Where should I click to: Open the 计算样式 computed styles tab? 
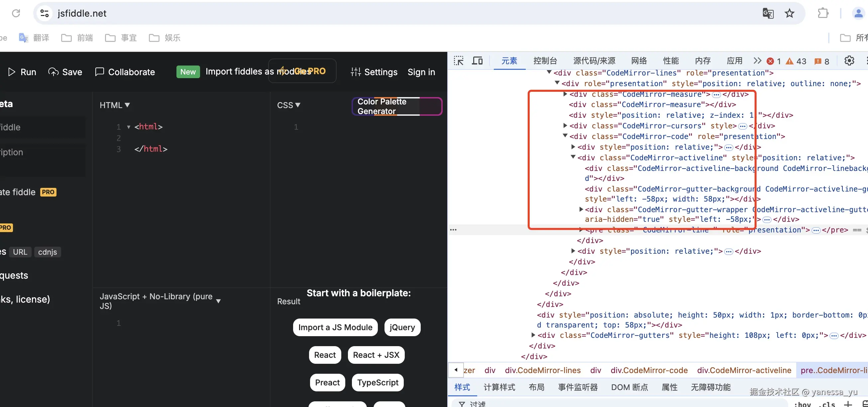coord(499,387)
